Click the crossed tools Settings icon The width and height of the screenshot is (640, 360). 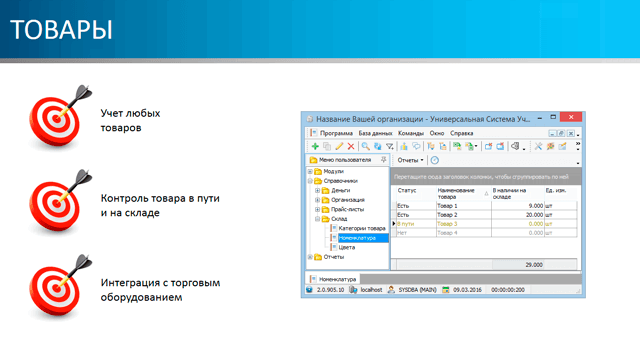538,146
